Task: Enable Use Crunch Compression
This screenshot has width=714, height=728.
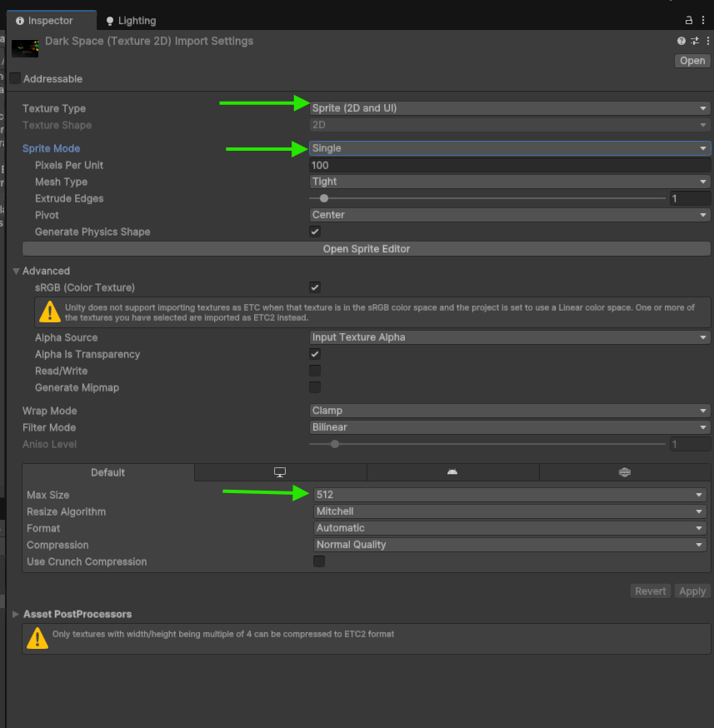Action: (x=319, y=561)
